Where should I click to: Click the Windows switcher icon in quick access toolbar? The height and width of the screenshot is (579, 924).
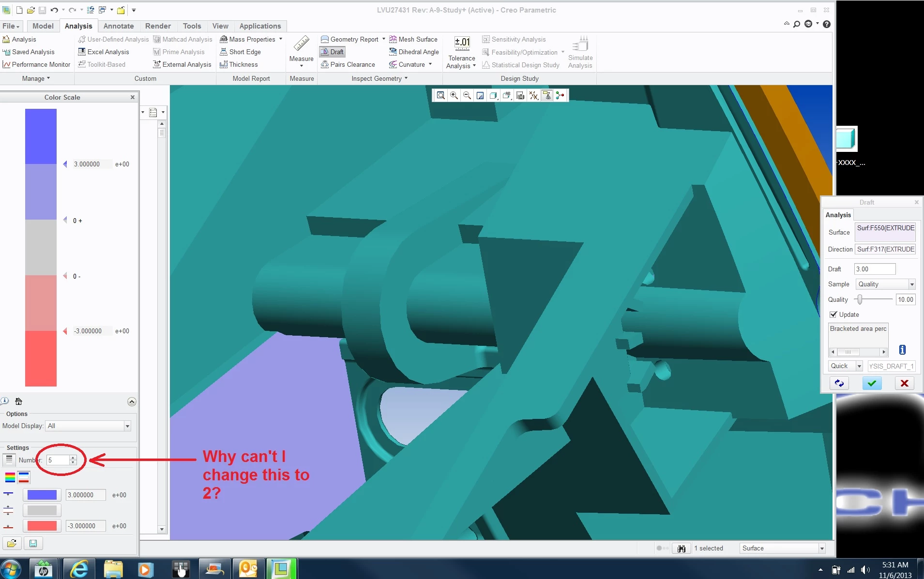click(102, 10)
